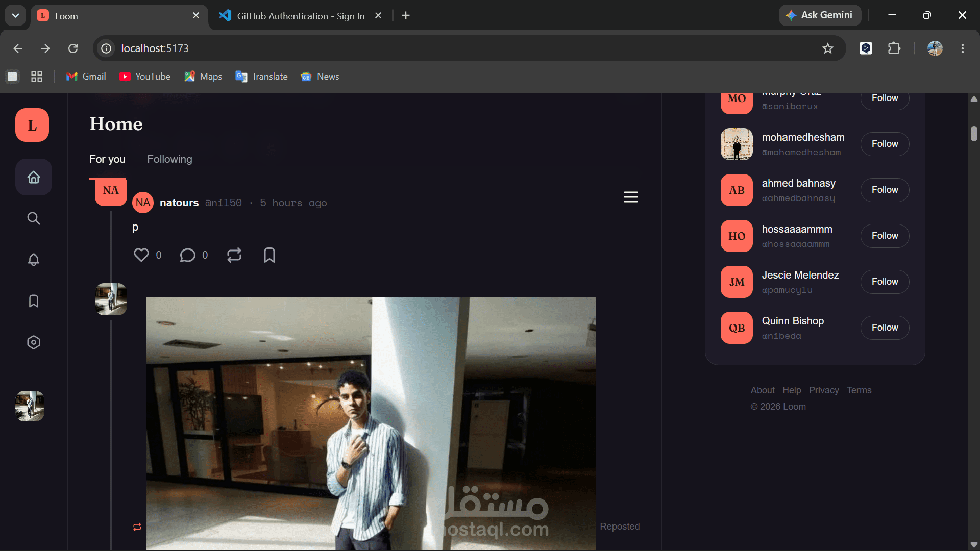The width and height of the screenshot is (980, 551).
Task: Follow Quinn Bishop
Action: click(885, 328)
